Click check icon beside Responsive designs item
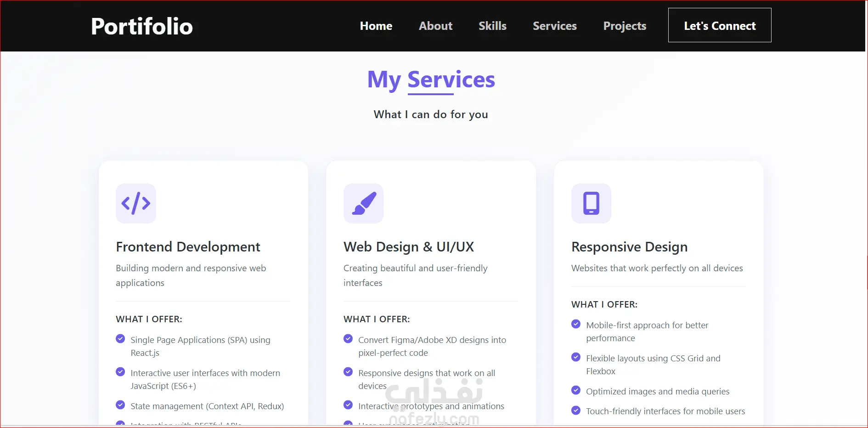 pyautogui.click(x=348, y=372)
